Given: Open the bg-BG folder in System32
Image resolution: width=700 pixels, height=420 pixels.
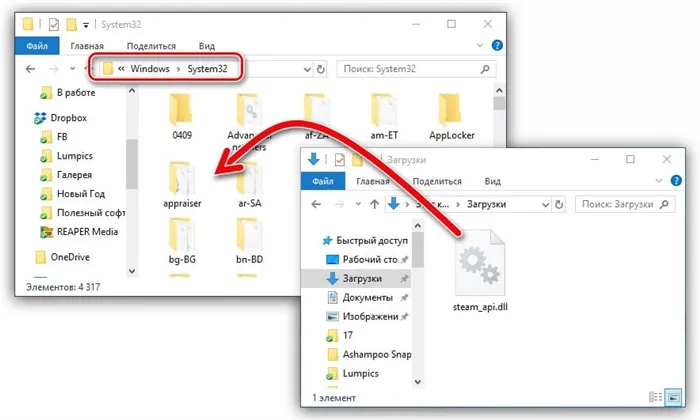Looking at the screenshot, I should coord(182,240).
